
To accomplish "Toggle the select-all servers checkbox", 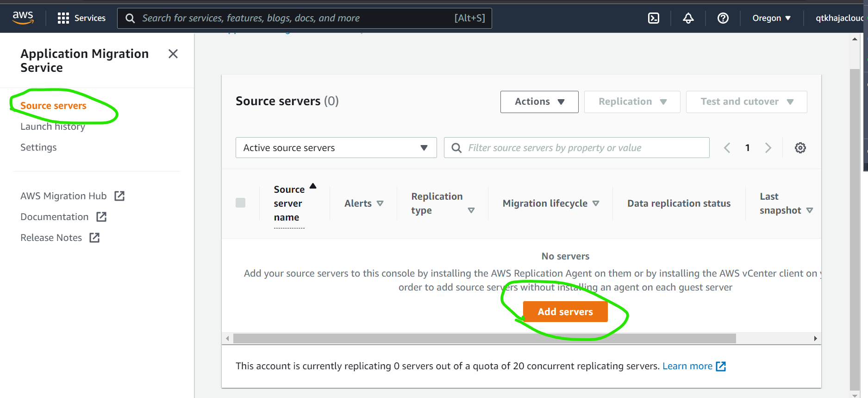I will [x=241, y=202].
